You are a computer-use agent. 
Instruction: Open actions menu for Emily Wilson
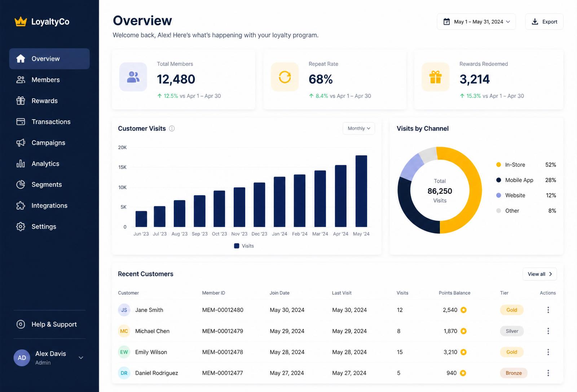(548, 352)
